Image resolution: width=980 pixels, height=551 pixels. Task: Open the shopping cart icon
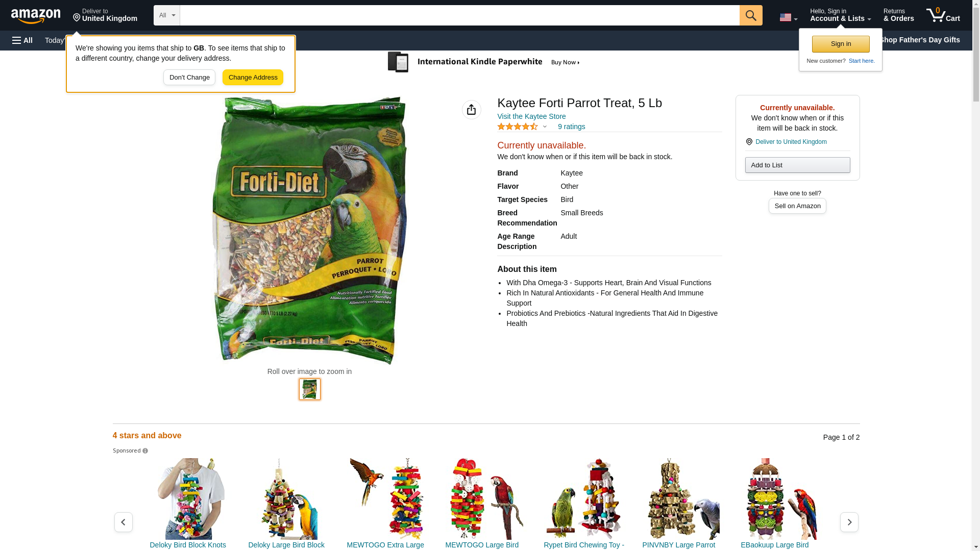(943, 15)
